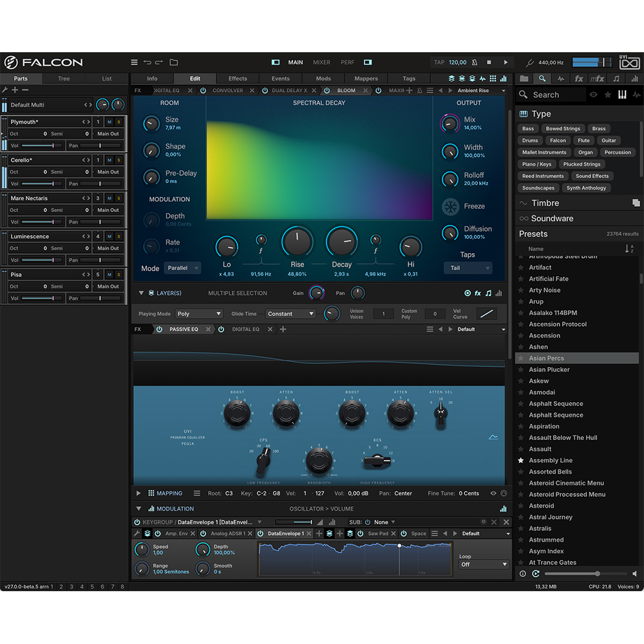Toggle power for the PASSIVE EQ effect

coord(159,329)
